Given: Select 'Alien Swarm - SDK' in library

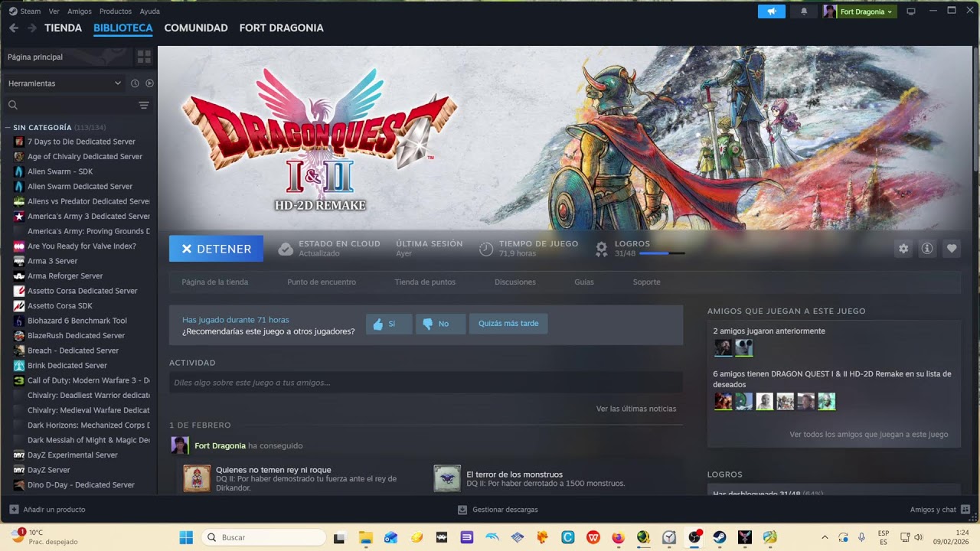Looking at the screenshot, I should click(x=60, y=171).
